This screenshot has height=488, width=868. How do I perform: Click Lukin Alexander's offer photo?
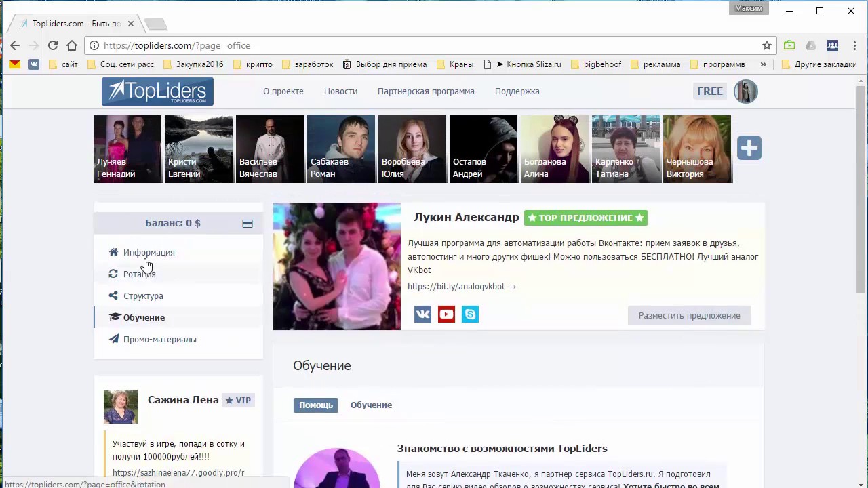coord(337,266)
